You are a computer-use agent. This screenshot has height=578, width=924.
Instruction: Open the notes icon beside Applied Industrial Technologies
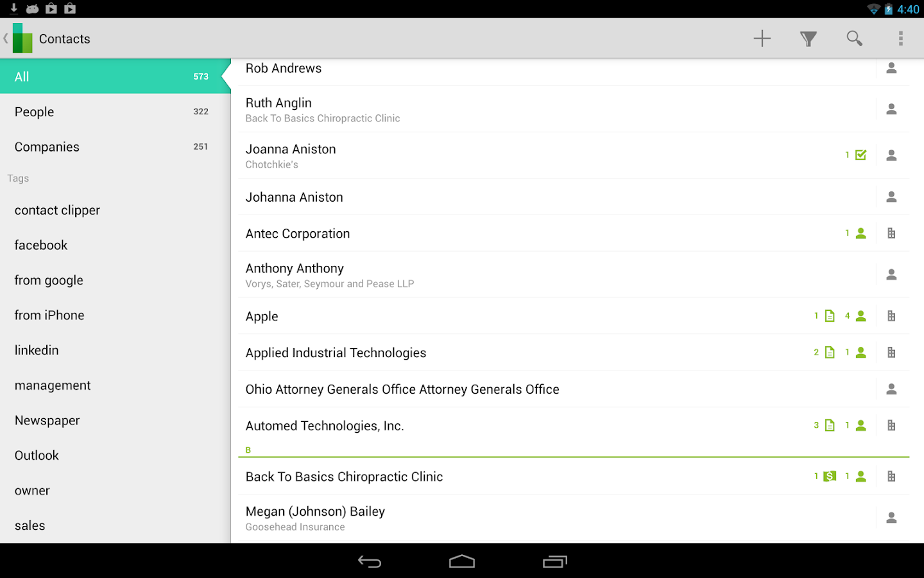[x=829, y=352]
